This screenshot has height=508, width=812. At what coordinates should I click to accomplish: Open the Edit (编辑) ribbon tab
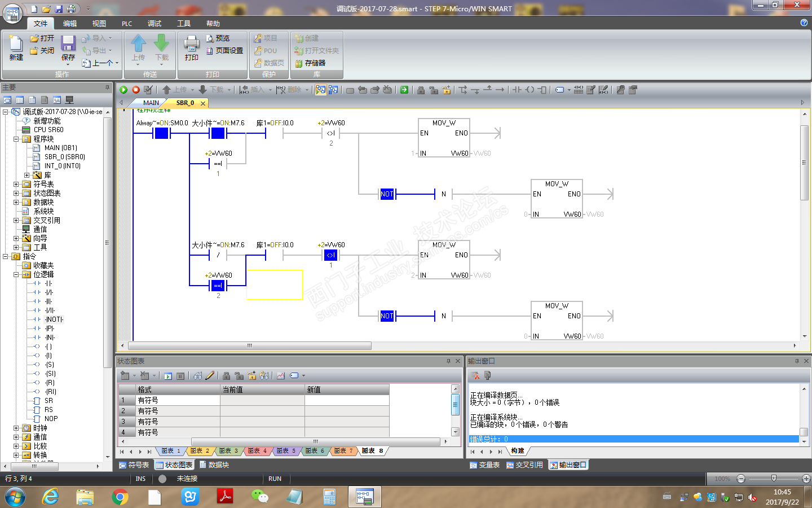pos(70,24)
